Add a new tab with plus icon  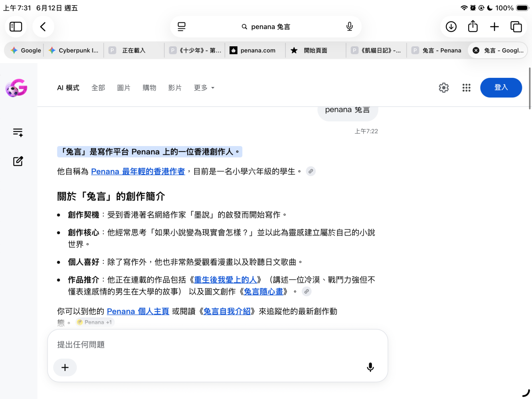(x=494, y=27)
